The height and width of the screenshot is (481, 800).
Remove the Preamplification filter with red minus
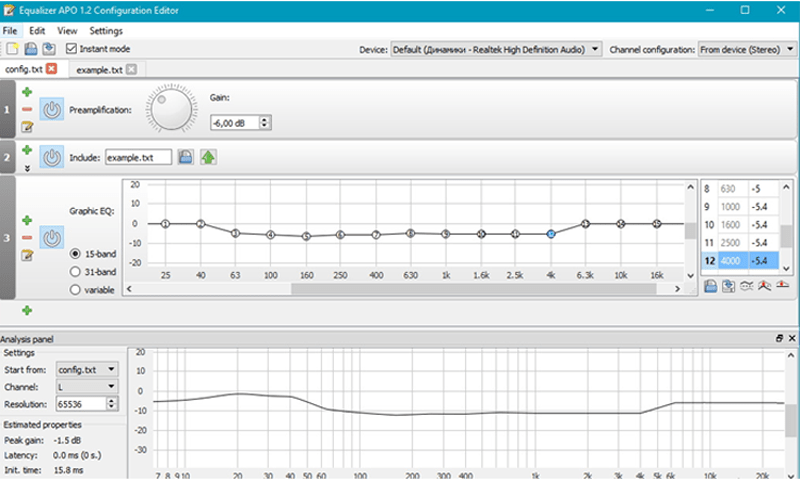click(x=27, y=109)
